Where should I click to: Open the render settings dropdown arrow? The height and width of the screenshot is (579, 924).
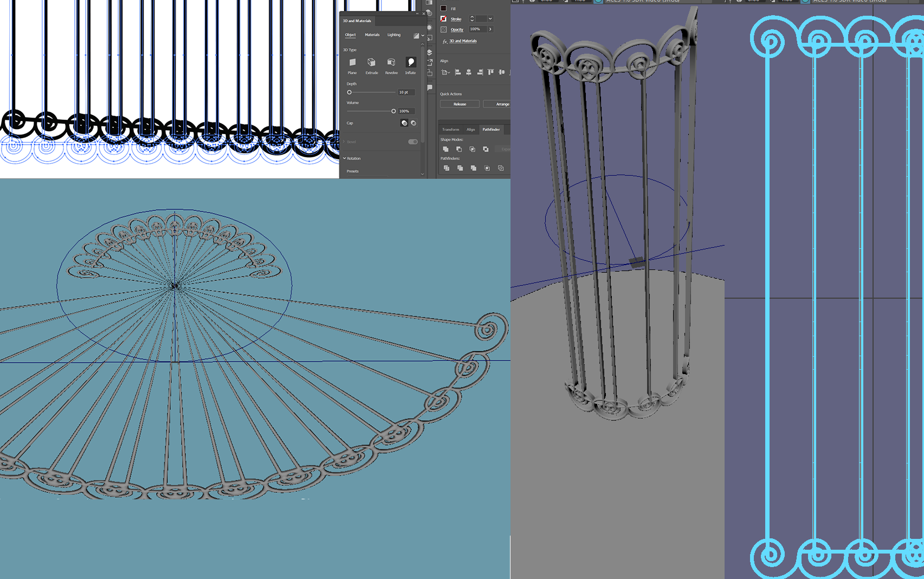click(423, 36)
